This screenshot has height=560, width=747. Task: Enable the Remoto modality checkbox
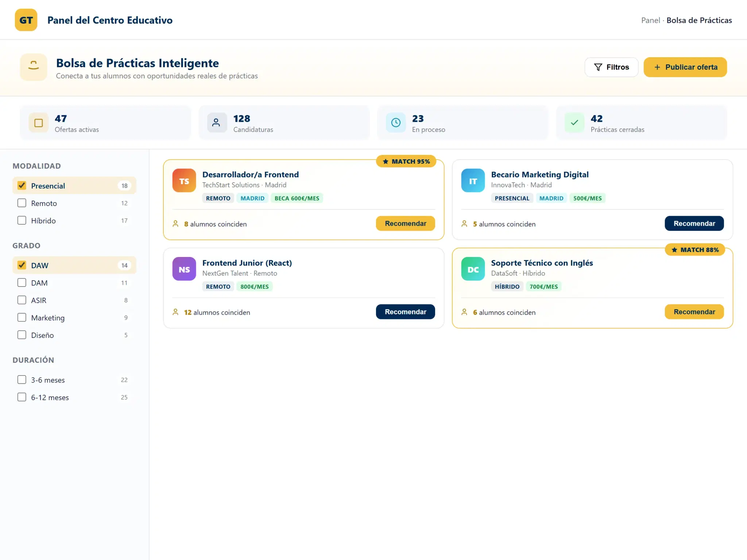(22, 203)
